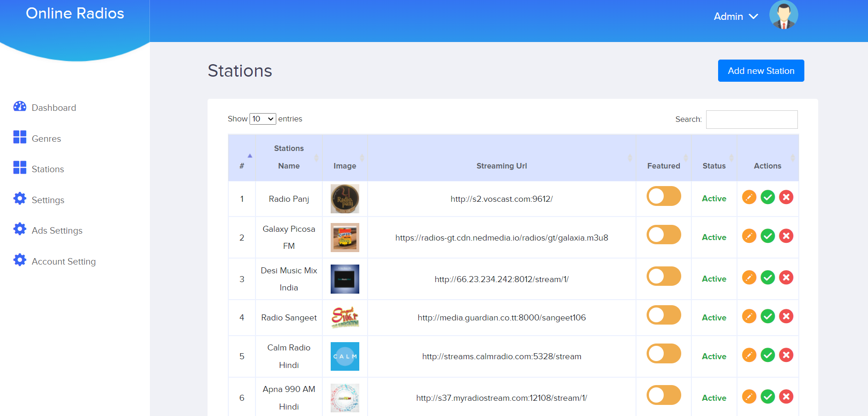Screen dimensions: 868x416
Task: Click the Galaxy Picosa FM thumbnail
Action: click(345, 237)
